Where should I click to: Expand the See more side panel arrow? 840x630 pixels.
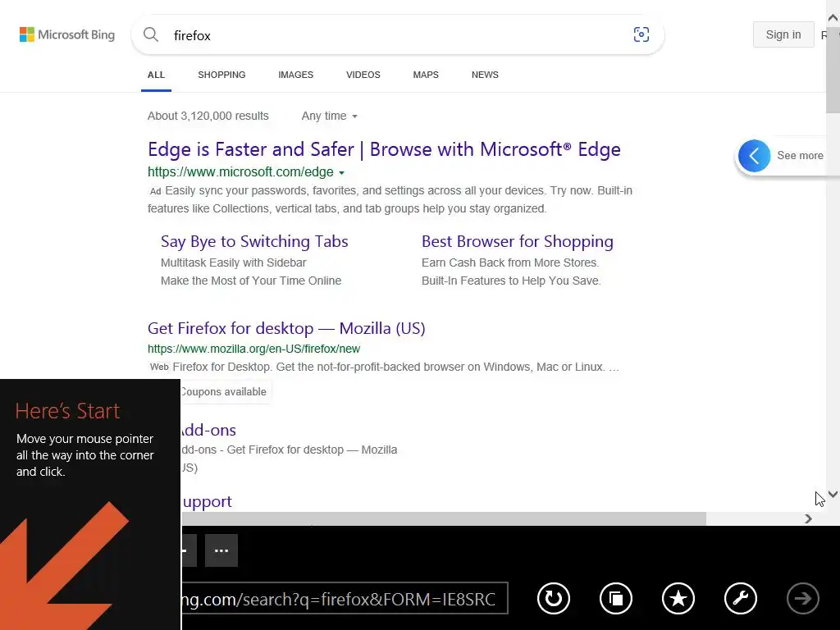click(x=755, y=156)
